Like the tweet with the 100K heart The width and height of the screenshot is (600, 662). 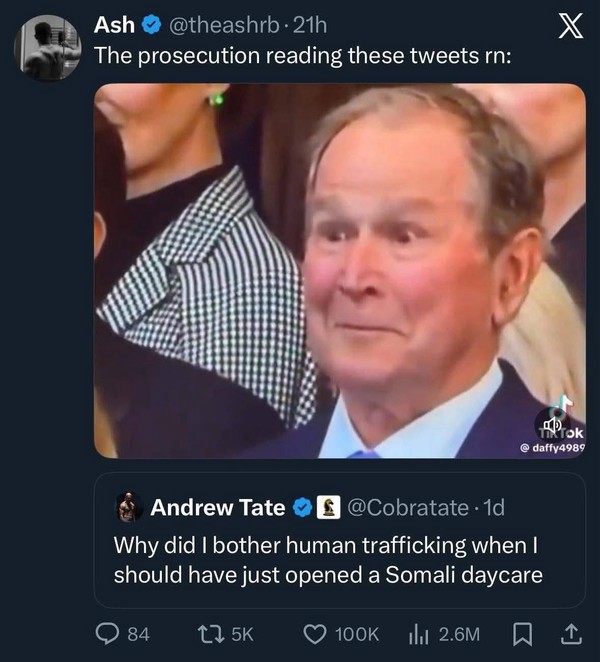(x=315, y=633)
